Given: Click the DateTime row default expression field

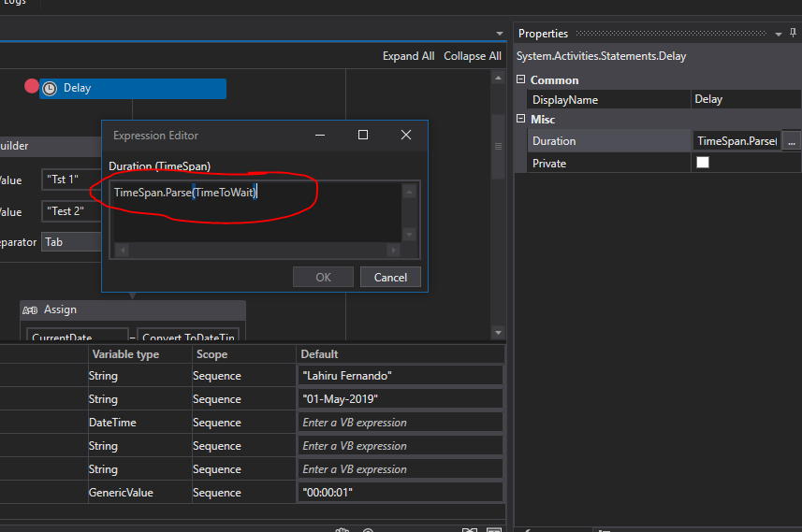Looking at the screenshot, I should coord(400,423).
